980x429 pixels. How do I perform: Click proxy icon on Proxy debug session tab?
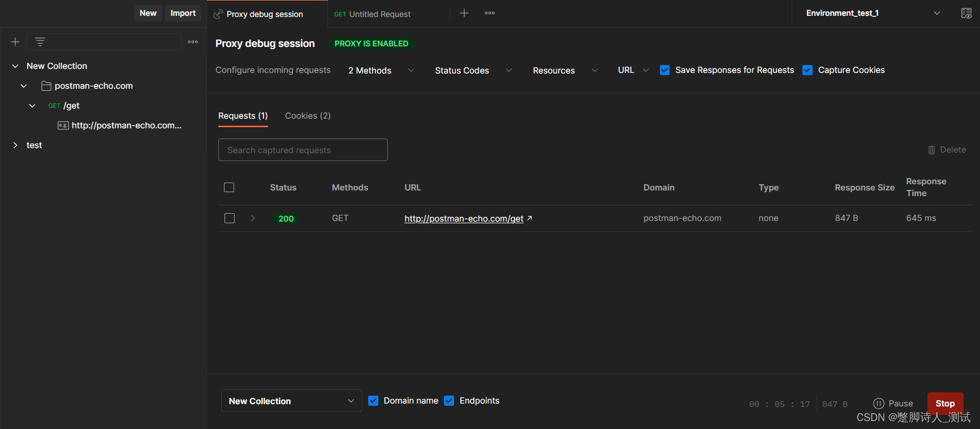[218, 14]
